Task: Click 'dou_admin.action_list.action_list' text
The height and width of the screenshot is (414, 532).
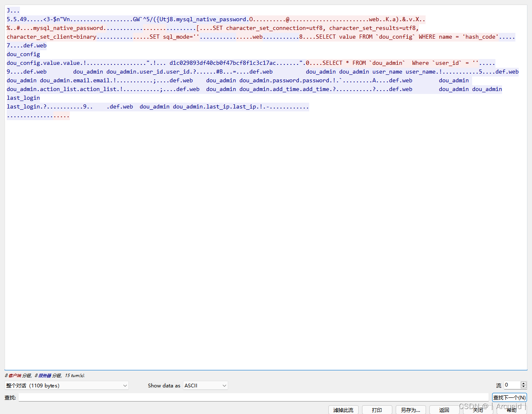Action: [x=62, y=89]
